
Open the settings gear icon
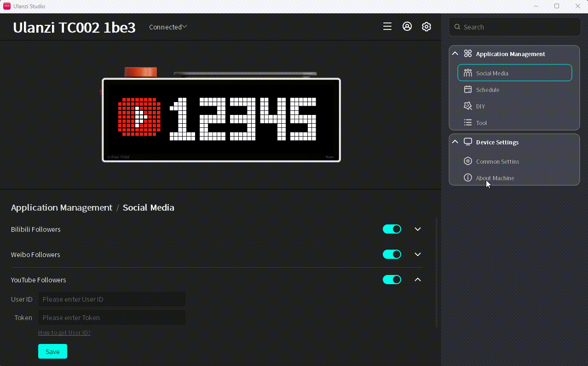(x=427, y=27)
